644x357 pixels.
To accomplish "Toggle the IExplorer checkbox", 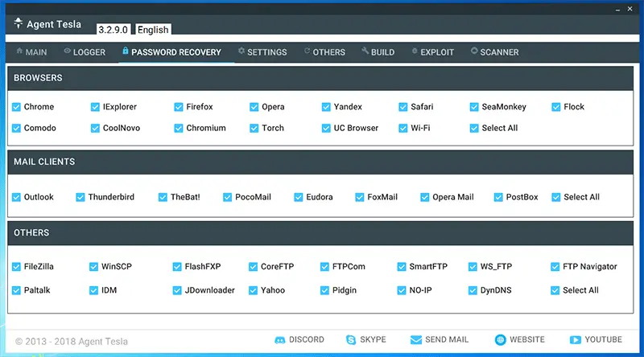I will pyautogui.click(x=95, y=107).
